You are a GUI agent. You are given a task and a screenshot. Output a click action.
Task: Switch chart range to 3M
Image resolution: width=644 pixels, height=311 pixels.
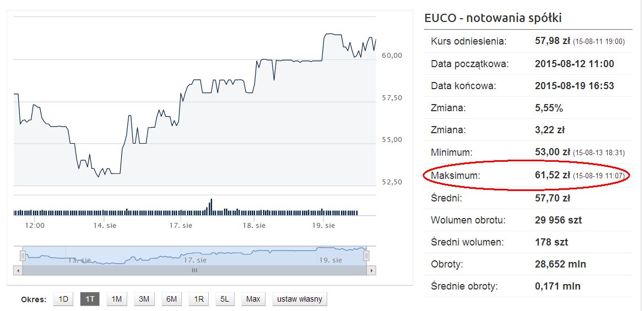click(x=144, y=299)
